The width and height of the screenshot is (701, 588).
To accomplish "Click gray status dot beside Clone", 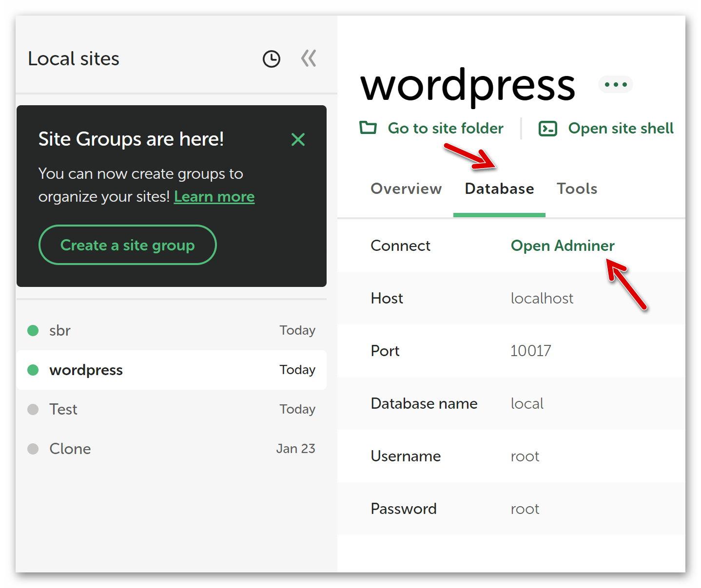I will [x=33, y=449].
